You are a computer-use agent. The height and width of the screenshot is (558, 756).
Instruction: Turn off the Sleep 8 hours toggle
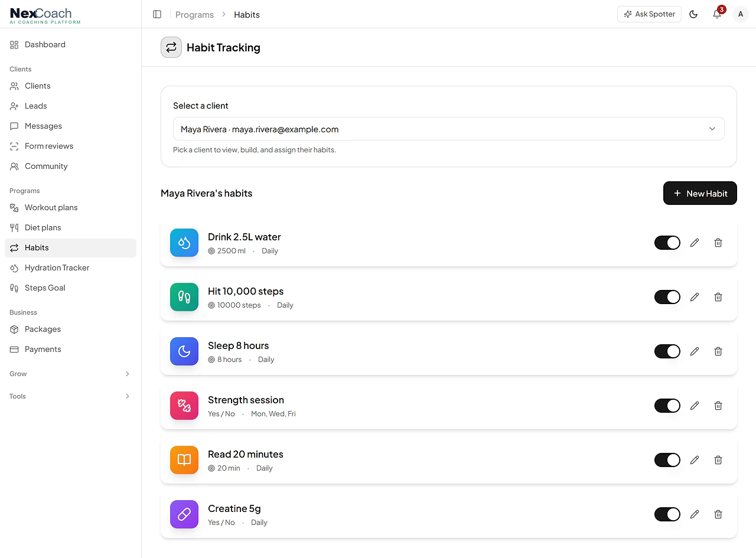(667, 351)
